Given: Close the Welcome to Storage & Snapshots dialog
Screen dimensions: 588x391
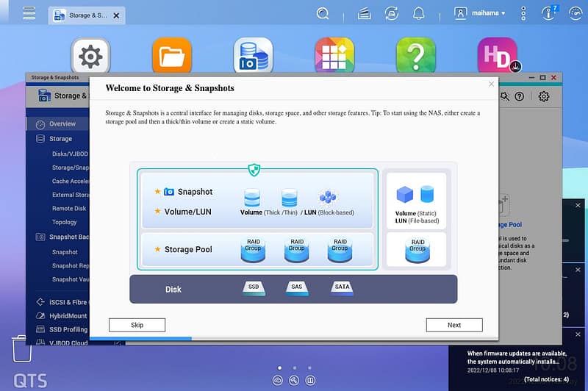Looking at the screenshot, I should coord(491,84).
